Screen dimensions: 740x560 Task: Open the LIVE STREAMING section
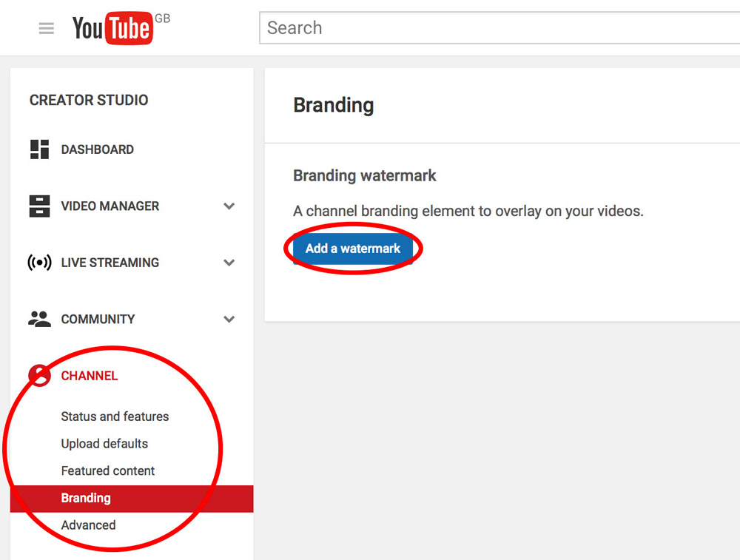pyautogui.click(x=110, y=263)
